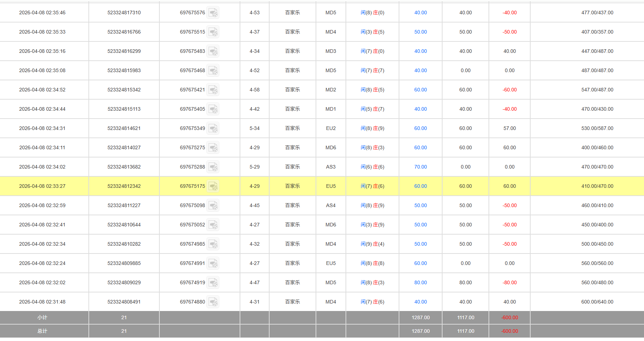Open video replay for game 697675576
The width and height of the screenshot is (644, 341).
[214, 12]
